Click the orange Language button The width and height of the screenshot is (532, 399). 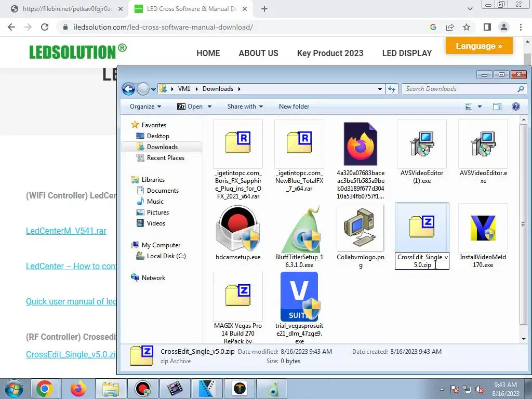[x=479, y=46]
